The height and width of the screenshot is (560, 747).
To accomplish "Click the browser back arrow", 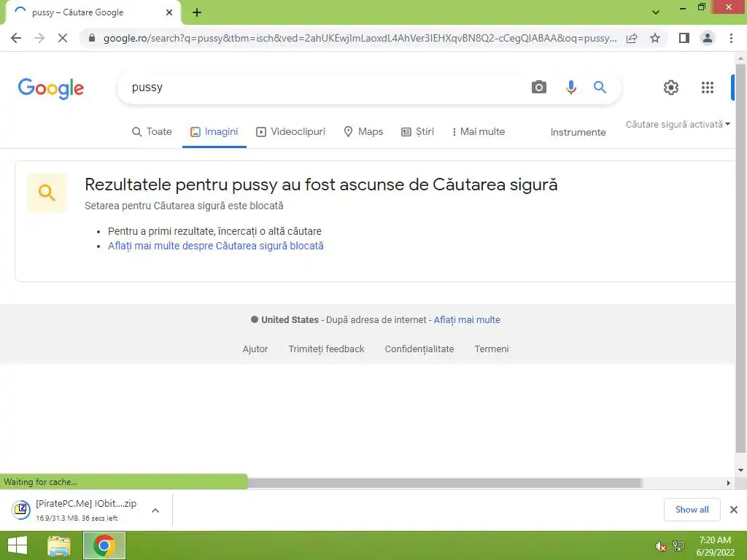I will 16,38.
